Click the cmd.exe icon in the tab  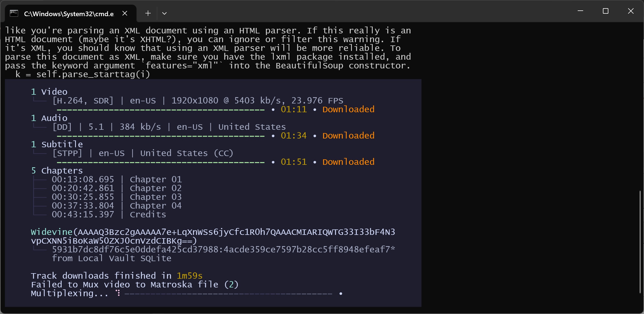pos(14,13)
